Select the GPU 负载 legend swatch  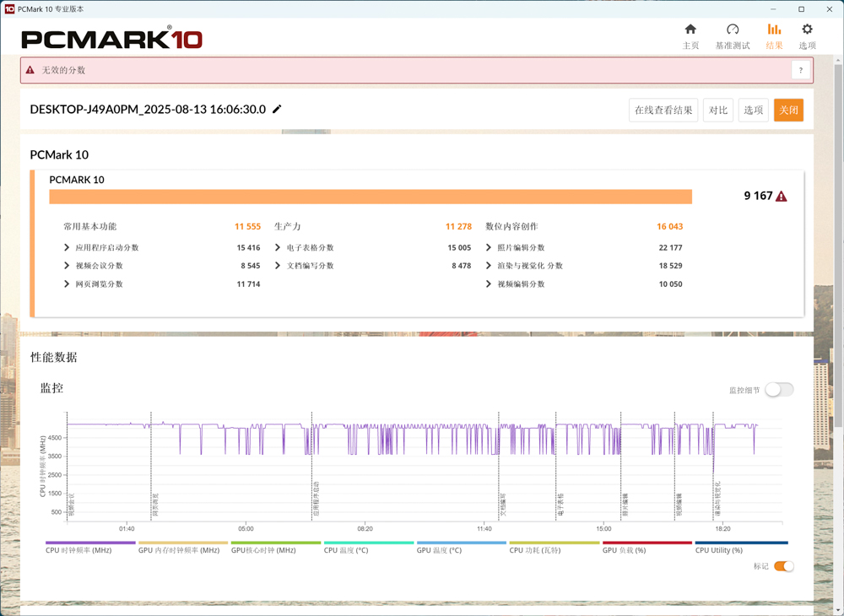click(x=647, y=543)
